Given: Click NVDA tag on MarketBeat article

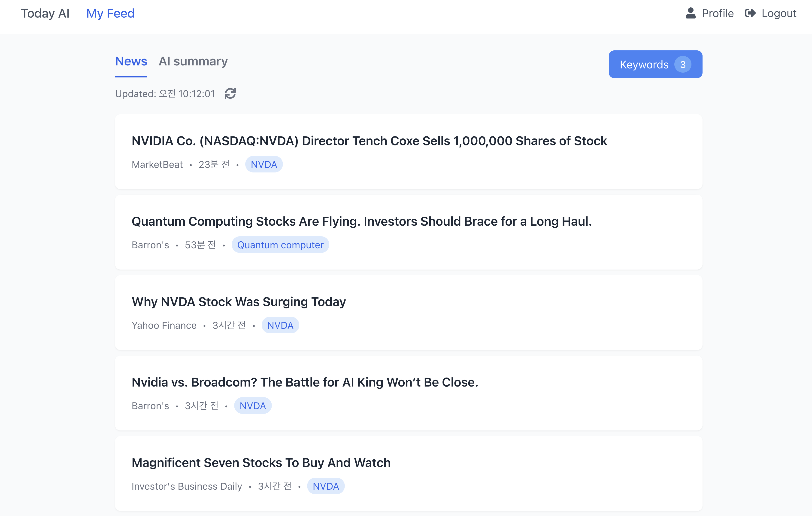Looking at the screenshot, I should pos(264,164).
